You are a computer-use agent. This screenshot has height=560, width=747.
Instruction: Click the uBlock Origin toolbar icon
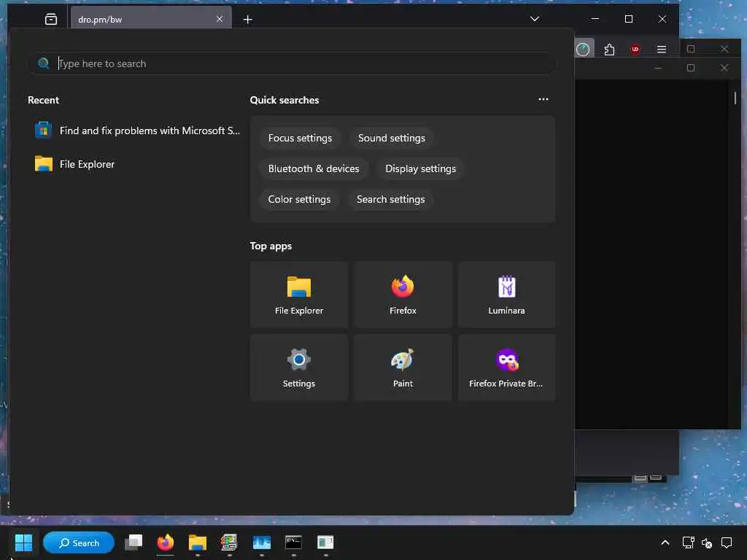coord(635,50)
